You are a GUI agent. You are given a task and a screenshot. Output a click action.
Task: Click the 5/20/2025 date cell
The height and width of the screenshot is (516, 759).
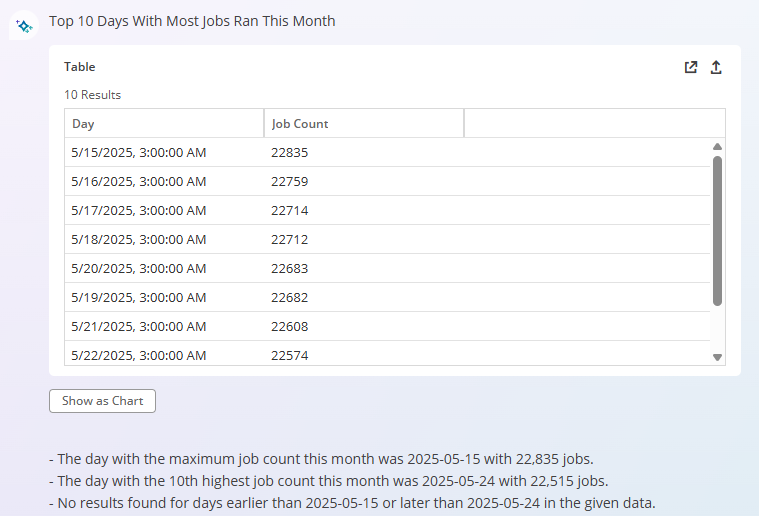click(x=165, y=269)
